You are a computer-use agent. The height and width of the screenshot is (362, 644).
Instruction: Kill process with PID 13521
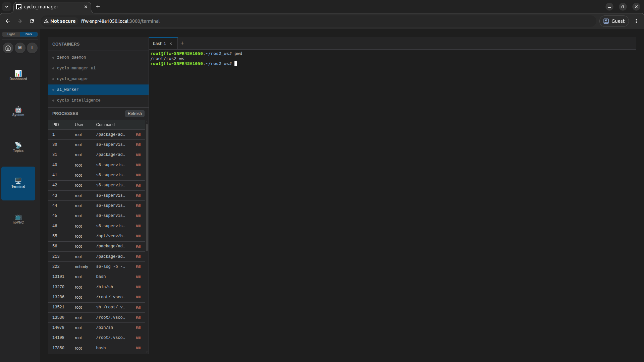tap(138, 307)
